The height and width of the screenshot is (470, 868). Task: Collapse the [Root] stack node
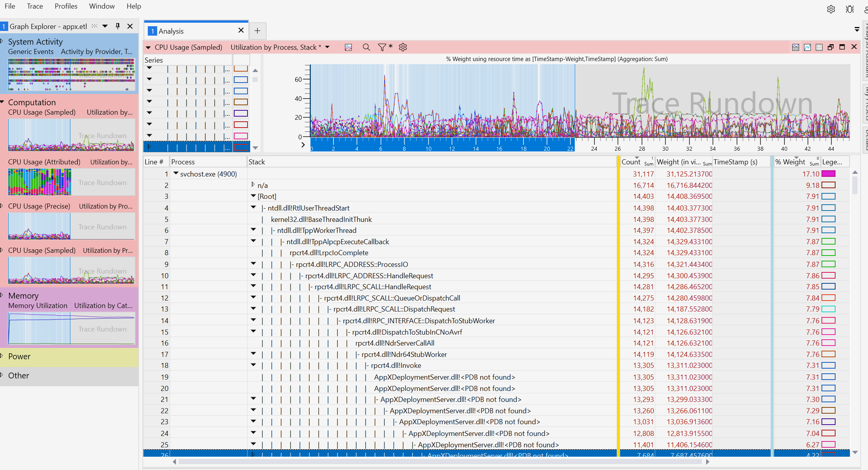(253, 196)
